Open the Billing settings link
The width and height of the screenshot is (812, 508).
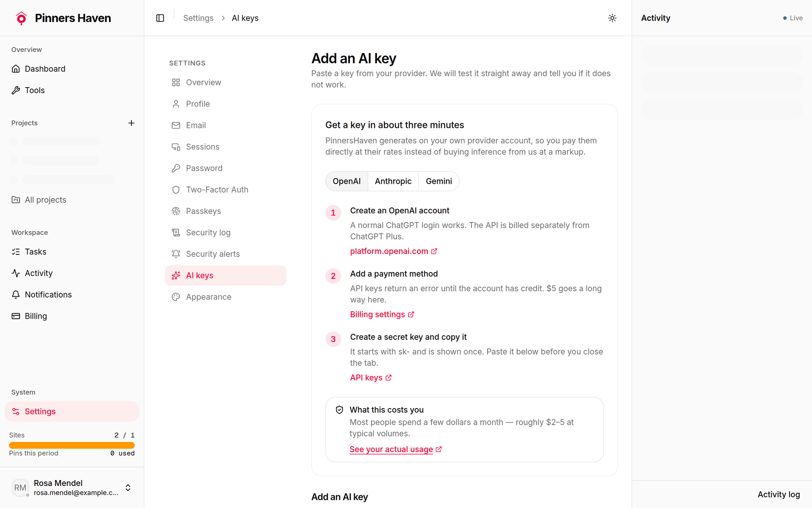point(382,315)
